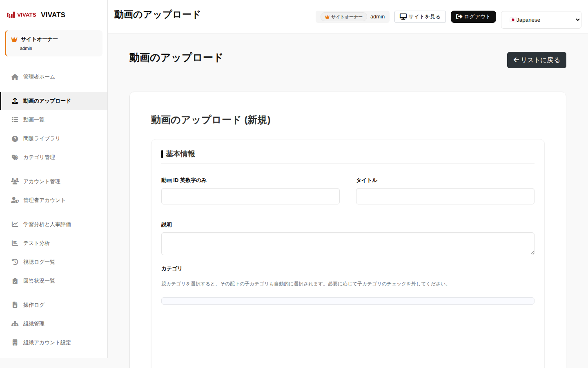Click into the 動画 ID input field
This screenshot has height=368, width=588.
click(250, 196)
